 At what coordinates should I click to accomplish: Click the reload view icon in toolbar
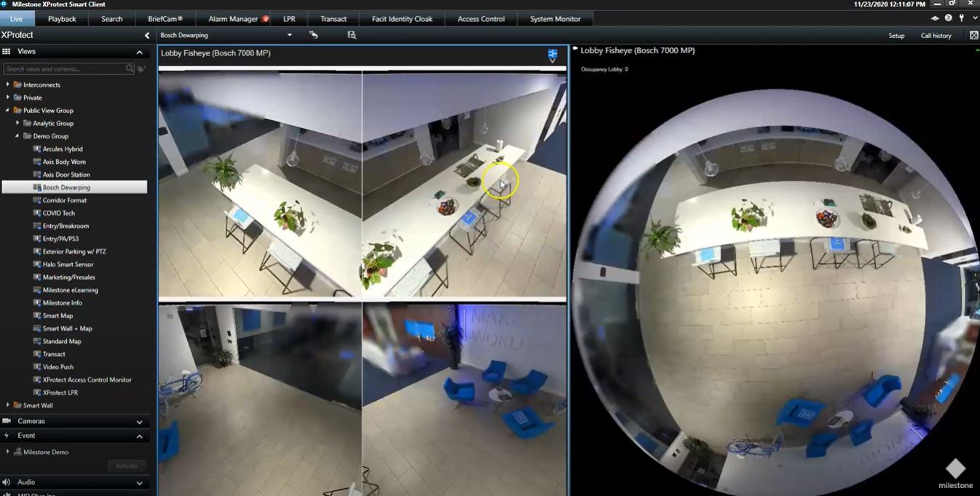(x=314, y=35)
